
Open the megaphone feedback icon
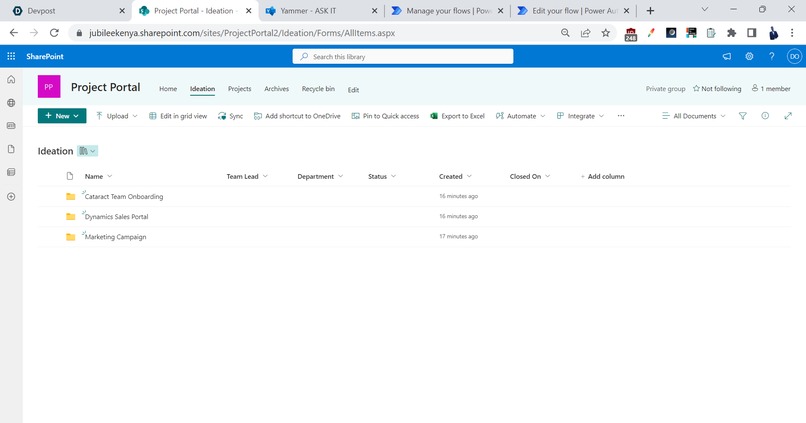[727, 57]
